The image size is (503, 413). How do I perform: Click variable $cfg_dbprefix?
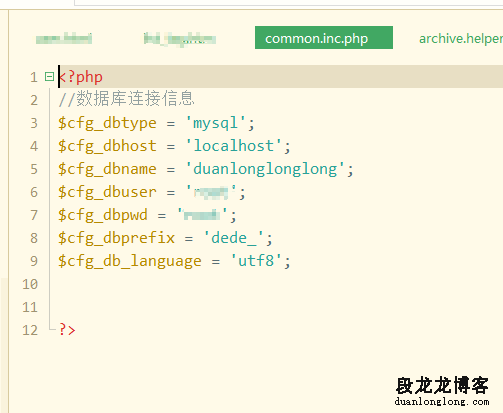tap(116, 238)
